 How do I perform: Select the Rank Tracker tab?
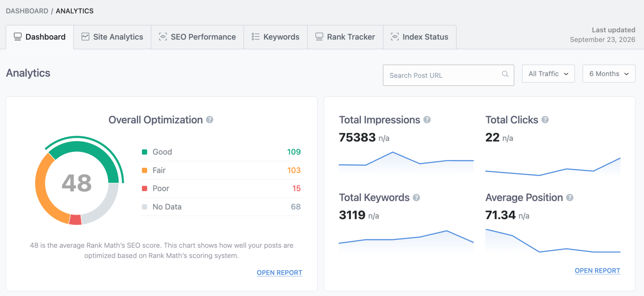(x=345, y=37)
